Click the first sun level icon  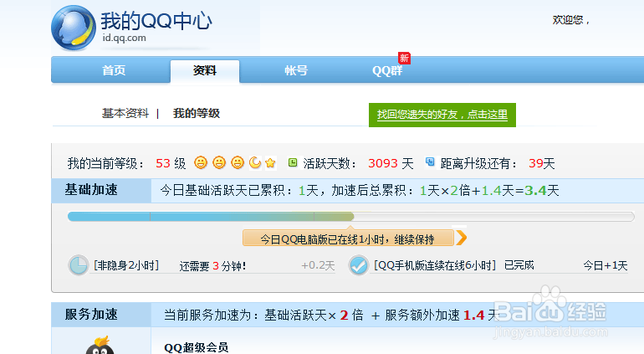[201, 163]
